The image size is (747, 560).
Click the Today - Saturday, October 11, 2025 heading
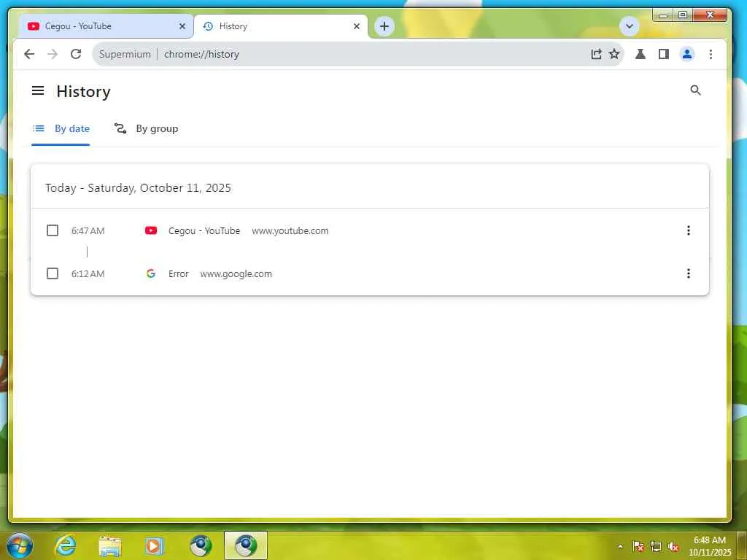[x=138, y=188]
